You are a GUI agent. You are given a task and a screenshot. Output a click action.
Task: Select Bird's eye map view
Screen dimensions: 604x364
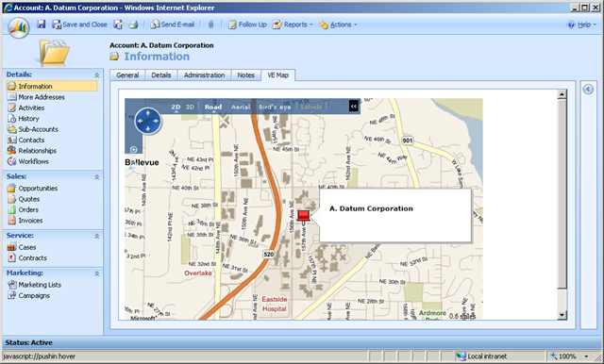pyautogui.click(x=275, y=107)
